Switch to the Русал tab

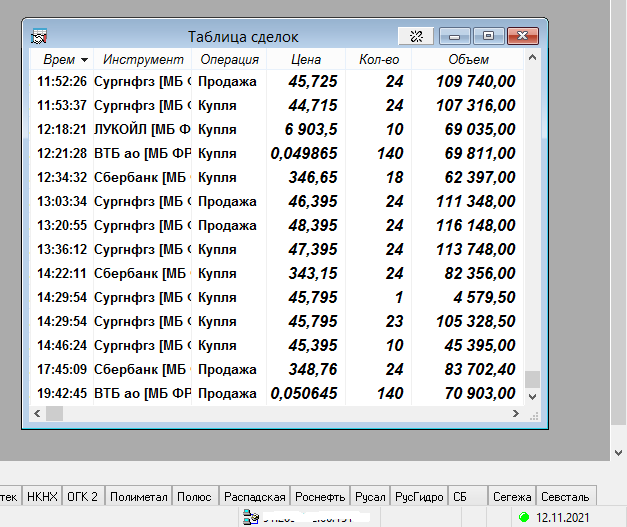tap(370, 497)
